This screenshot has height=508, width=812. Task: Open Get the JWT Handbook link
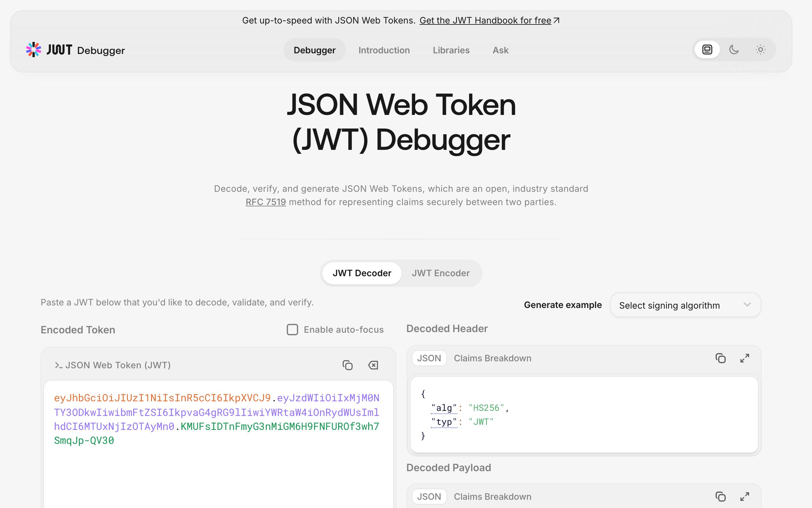485,21
